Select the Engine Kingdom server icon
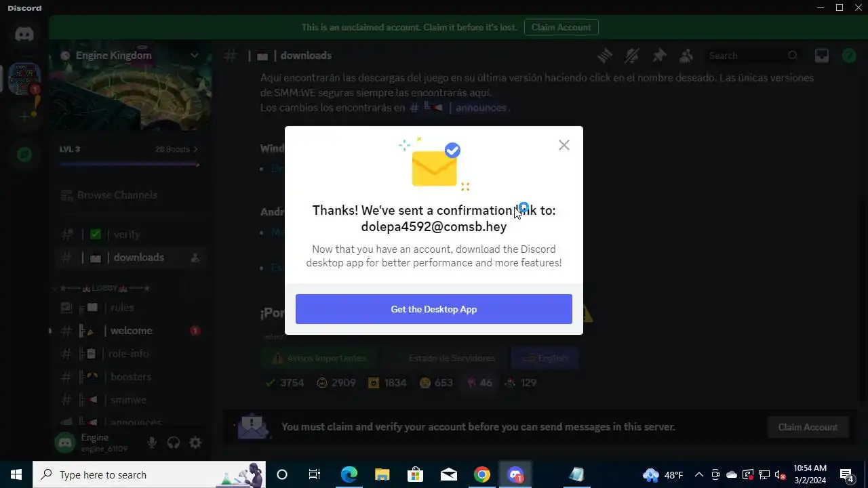The image size is (868, 488). [x=24, y=79]
